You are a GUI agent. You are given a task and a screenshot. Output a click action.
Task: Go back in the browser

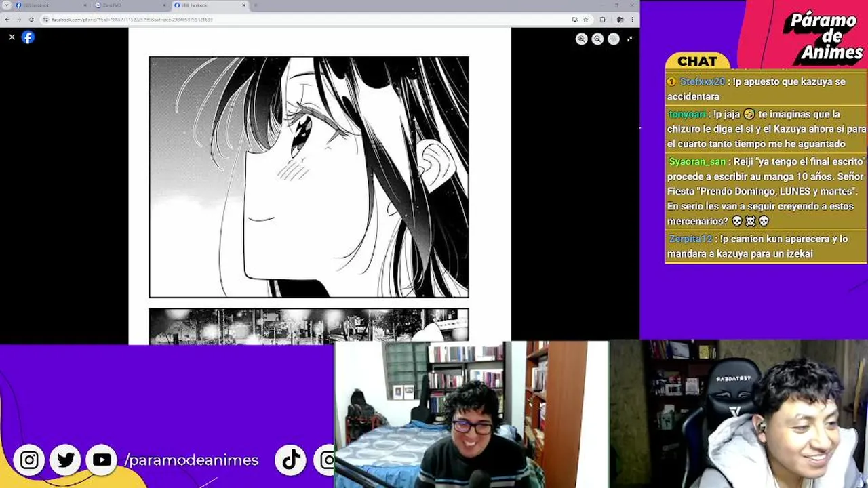tap(7, 20)
